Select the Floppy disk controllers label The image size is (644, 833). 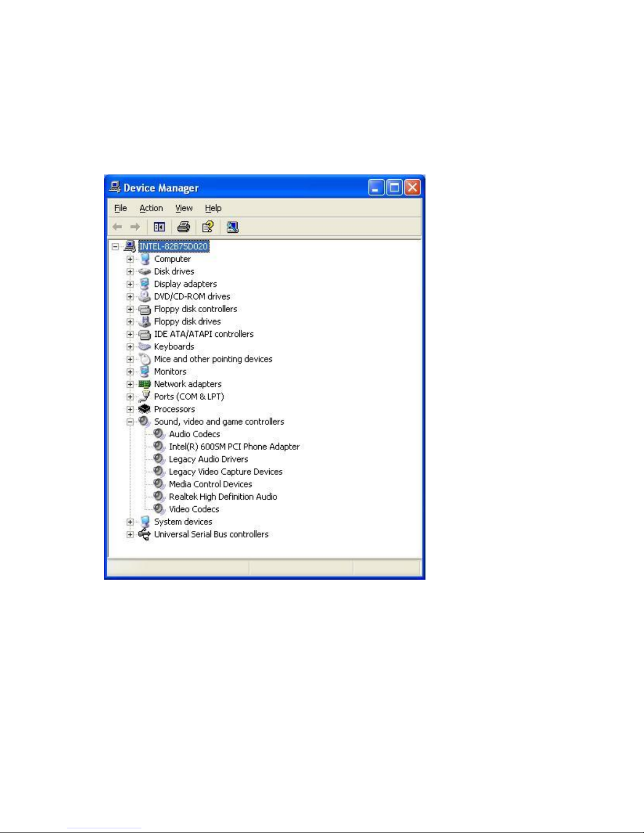click(196, 309)
